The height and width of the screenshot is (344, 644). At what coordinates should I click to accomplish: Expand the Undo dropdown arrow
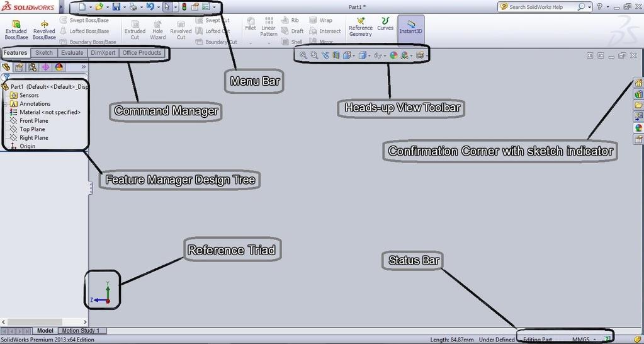click(x=159, y=7)
